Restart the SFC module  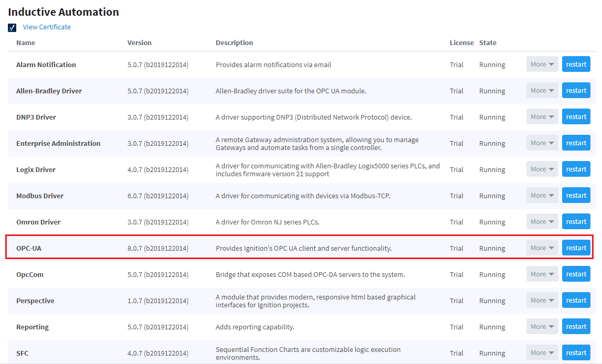click(576, 352)
